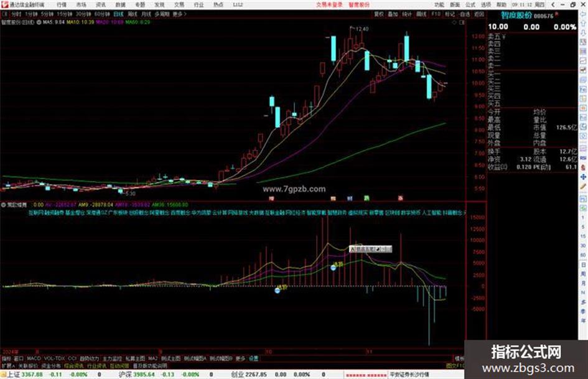Viewport: 588px width, 379px height.
Task: Open F10 company info
Action: [x=436, y=14]
